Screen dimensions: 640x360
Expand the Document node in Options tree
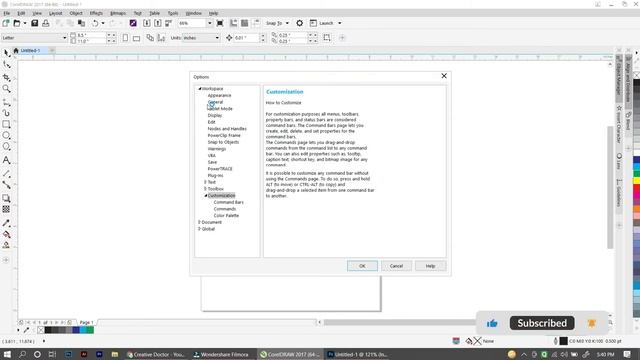pyautogui.click(x=199, y=222)
